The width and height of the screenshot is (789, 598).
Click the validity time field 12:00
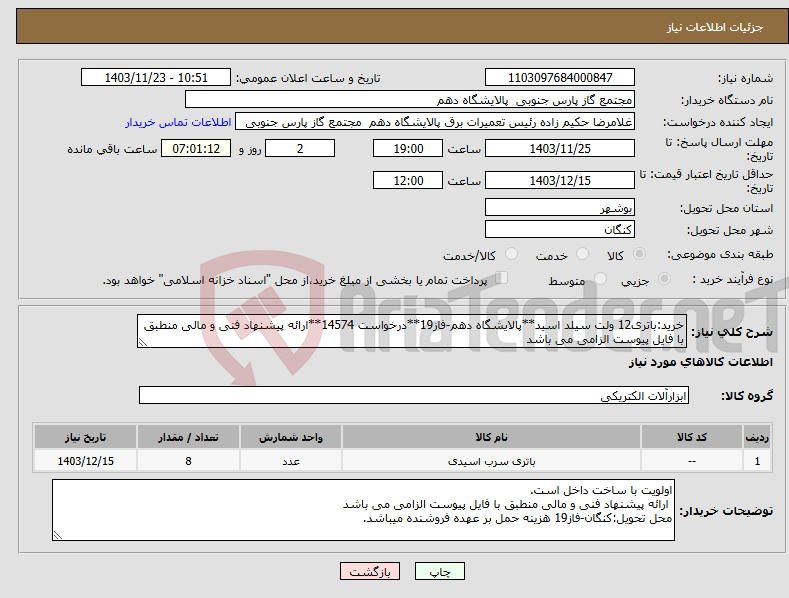[408, 180]
